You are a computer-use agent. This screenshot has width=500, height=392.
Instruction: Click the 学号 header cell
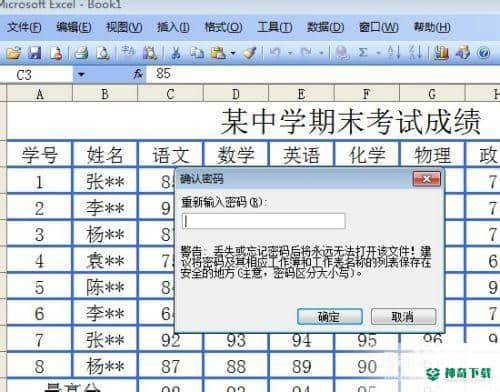coord(39,155)
